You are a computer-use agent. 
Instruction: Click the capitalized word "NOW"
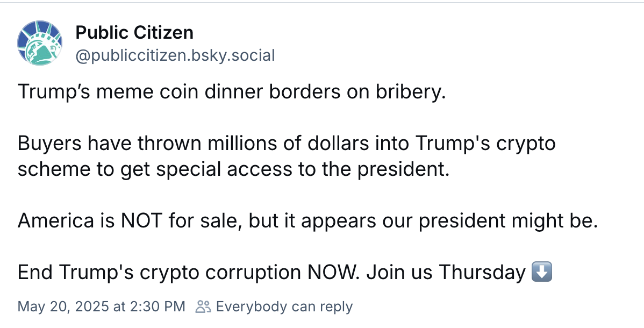click(332, 273)
